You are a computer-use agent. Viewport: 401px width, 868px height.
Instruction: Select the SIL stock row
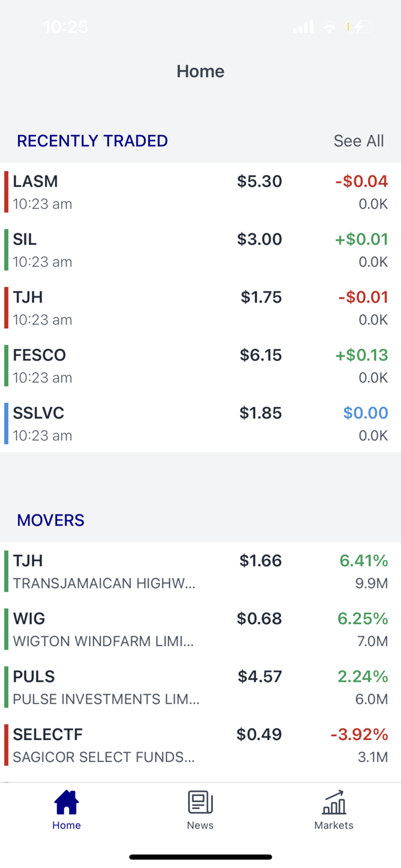pyautogui.click(x=200, y=249)
